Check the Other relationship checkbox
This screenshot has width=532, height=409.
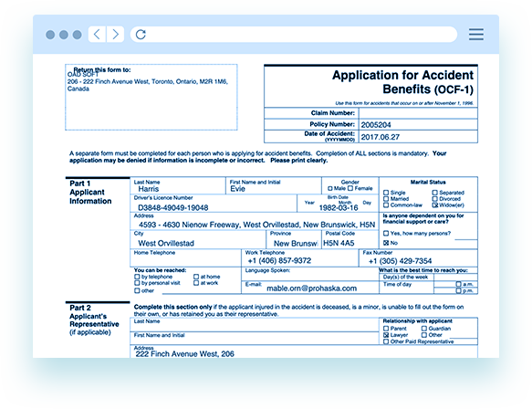pos(424,335)
